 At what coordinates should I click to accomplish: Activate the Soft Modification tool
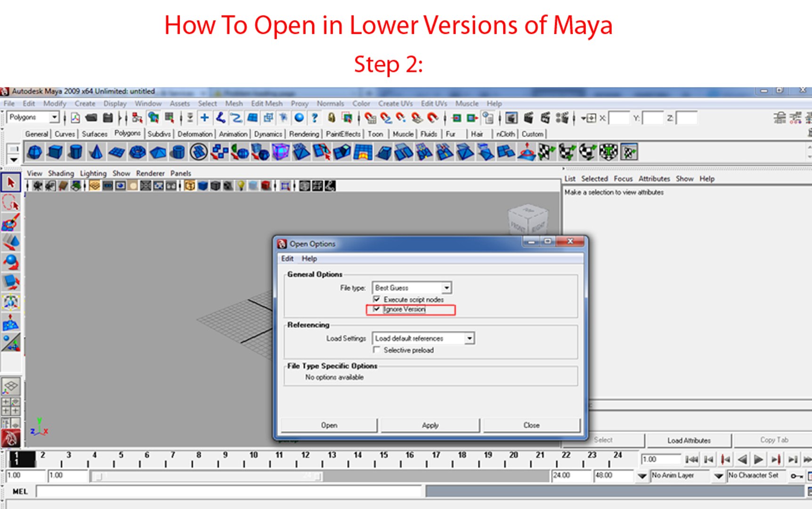coord(11,323)
